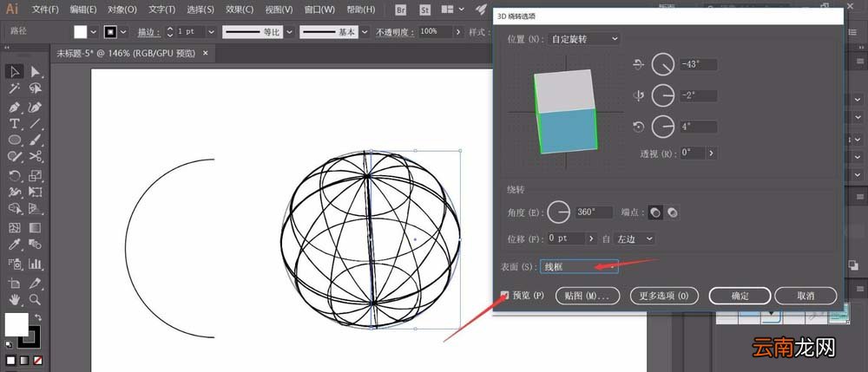Open Adobe Stock via St icon
Screen dimensions: 868x372
[x=424, y=10]
